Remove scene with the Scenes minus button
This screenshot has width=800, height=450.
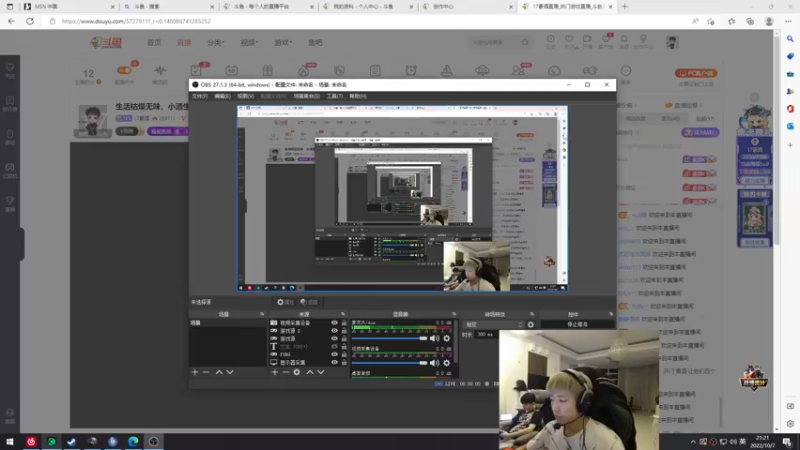click(206, 372)
